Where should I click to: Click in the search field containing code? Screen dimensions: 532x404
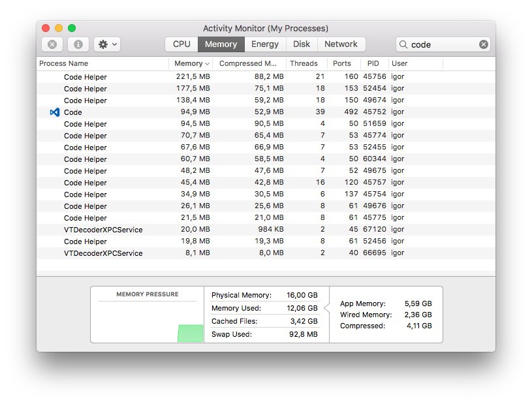coord(443,44)
